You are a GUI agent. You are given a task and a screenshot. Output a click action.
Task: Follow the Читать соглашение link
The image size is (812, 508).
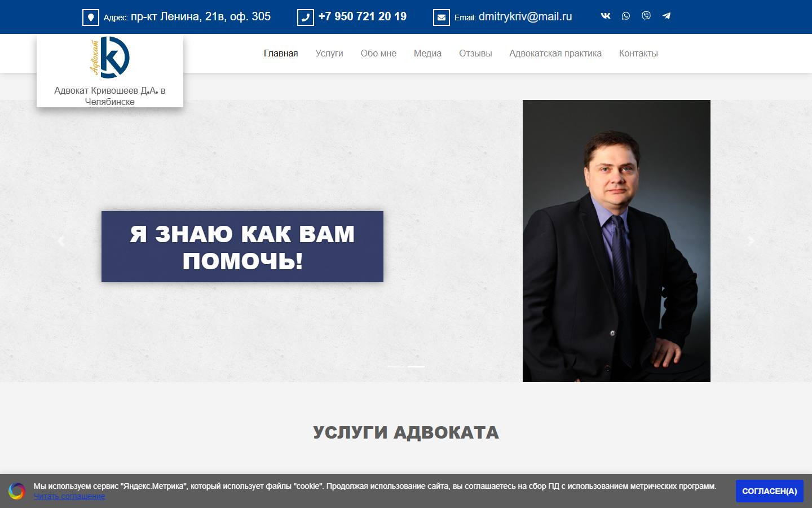(69, 496)
